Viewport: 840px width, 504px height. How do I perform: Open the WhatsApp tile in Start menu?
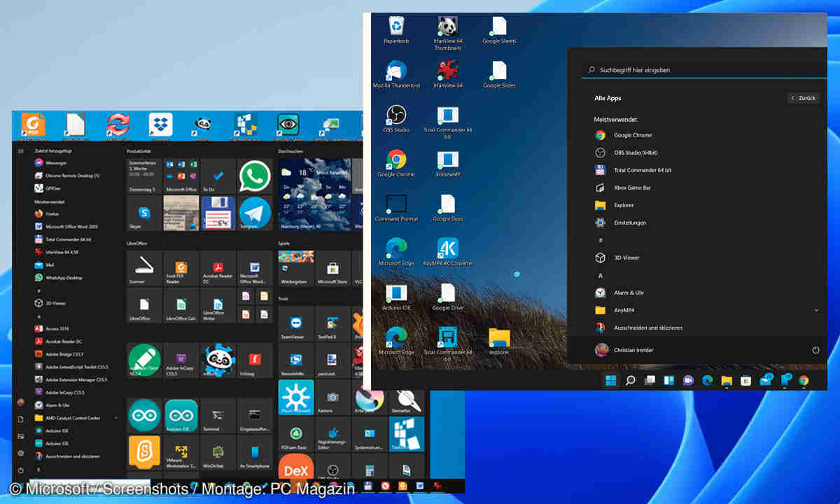click(x=255, y=176)
